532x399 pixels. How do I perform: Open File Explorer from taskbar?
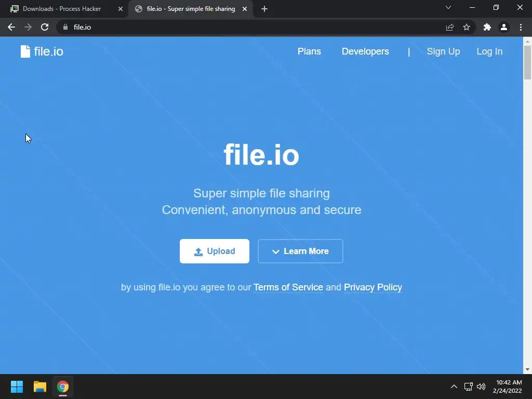[39, 387]
